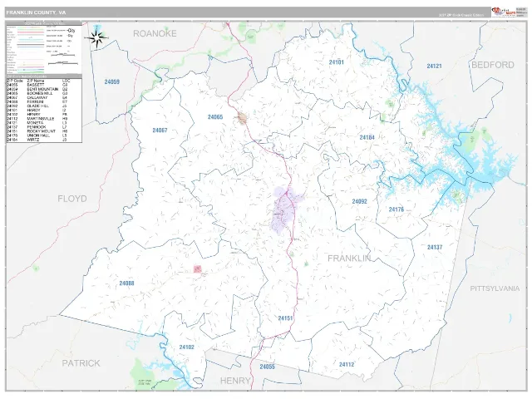This screenshot has width=532, height=399.
Task: Select ZIP code 24059 on the map
Action: coord(111,81)
